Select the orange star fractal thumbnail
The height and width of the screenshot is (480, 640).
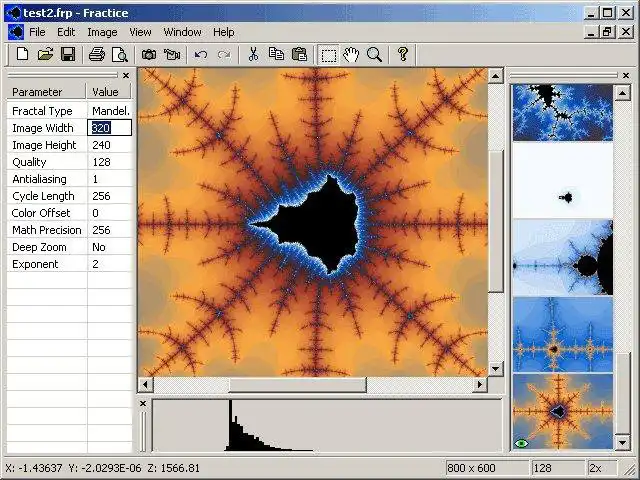(x=562, y=411)
